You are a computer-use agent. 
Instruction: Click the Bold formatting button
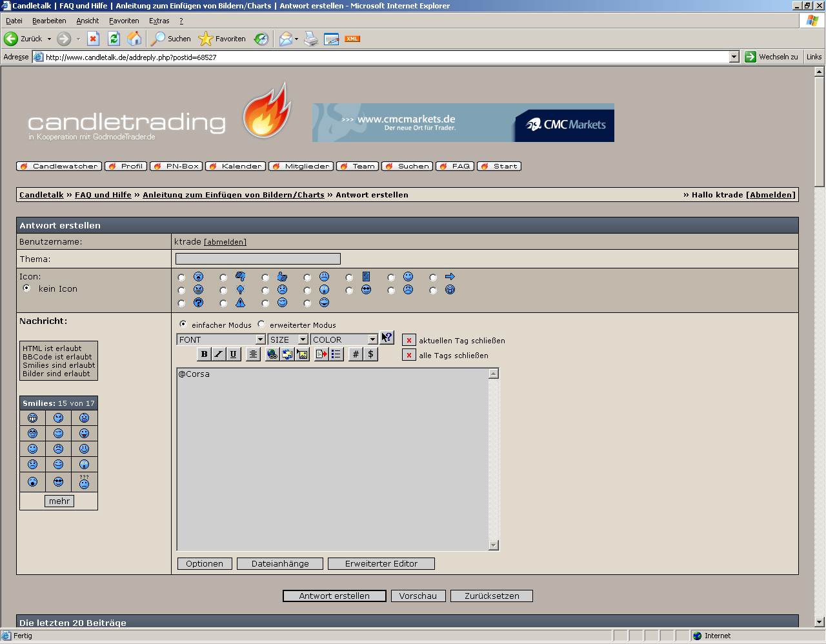pyautogui.click(x=204, y=354)
